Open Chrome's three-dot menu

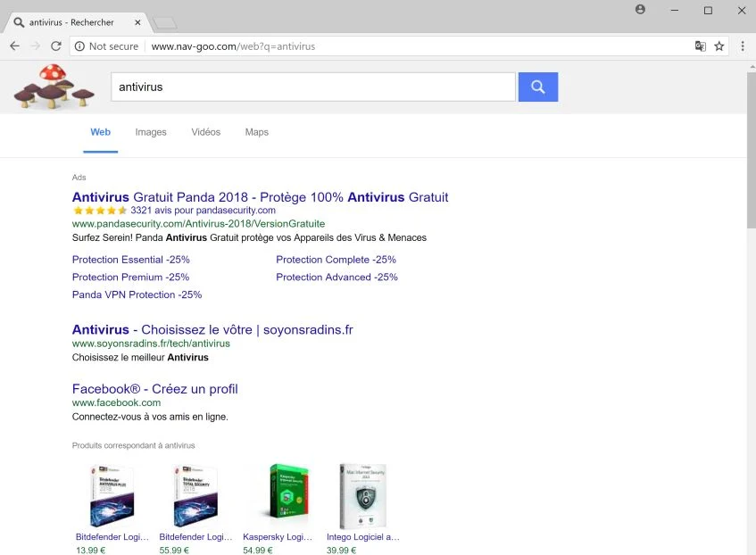743,46
